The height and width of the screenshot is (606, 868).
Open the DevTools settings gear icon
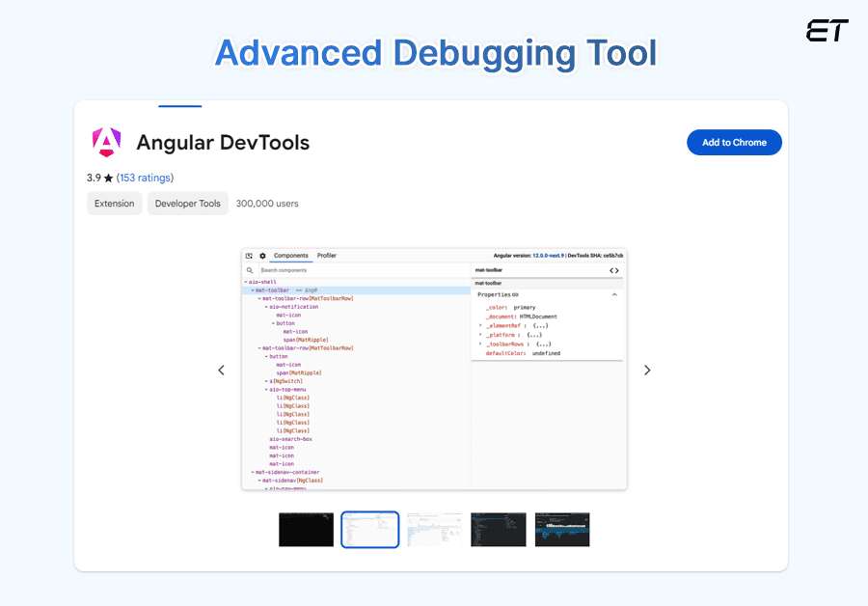tap(261, 255)
